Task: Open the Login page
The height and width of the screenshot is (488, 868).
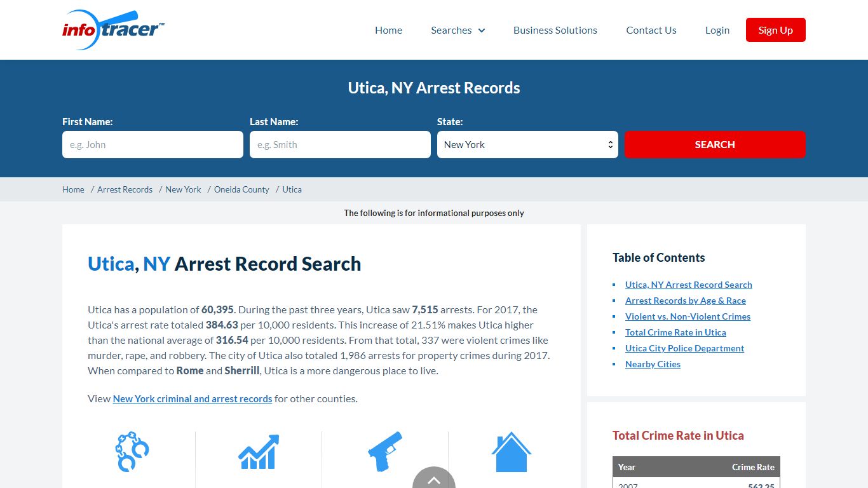Action: pos(717,30)
